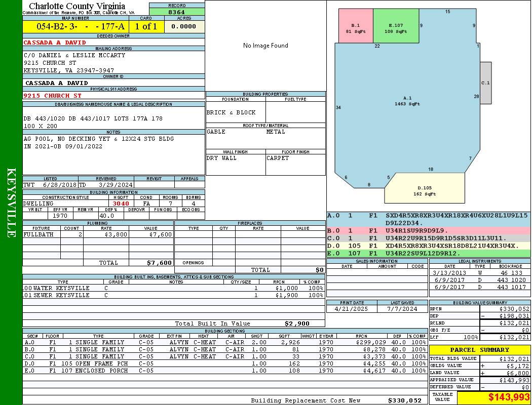Viewport: 532px width, 405px height.
Task: Click the Charlotte County Virginia title
Action: click(x=77, y=6)
